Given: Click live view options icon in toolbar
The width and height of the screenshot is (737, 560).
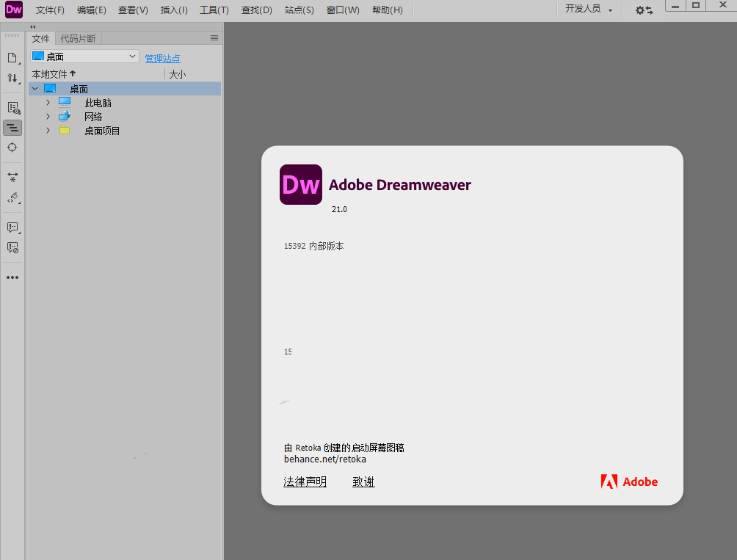Looking at the screenshot, I should pyautogui.click(x=13, y=108).
